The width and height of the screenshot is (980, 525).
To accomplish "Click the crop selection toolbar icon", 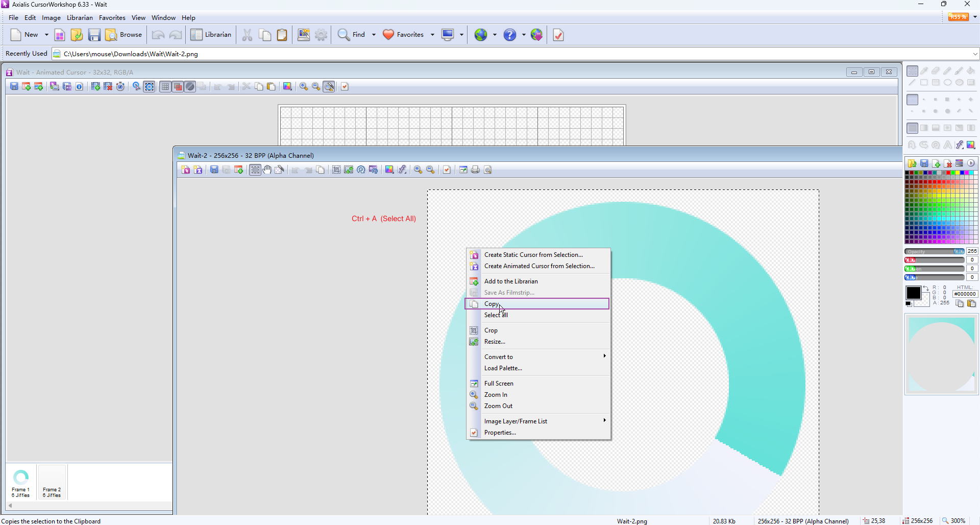I will click(x=336, y=170).
